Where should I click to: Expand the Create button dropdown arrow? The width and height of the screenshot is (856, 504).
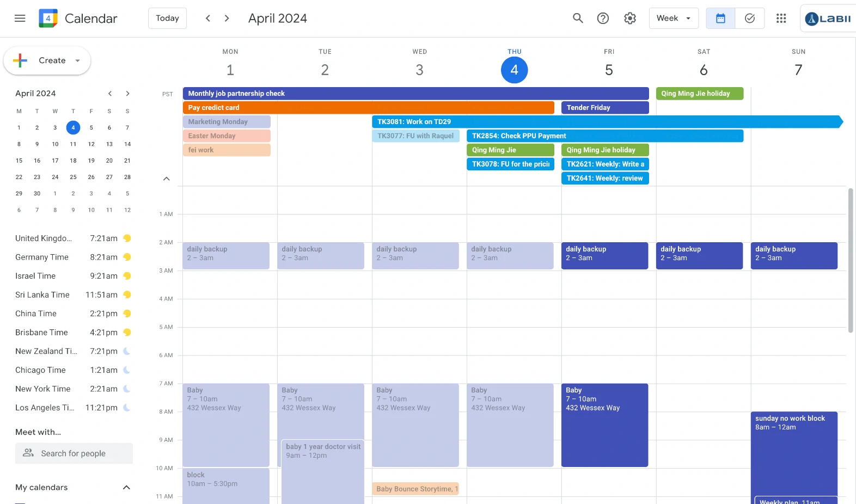[x=78, y=60]
